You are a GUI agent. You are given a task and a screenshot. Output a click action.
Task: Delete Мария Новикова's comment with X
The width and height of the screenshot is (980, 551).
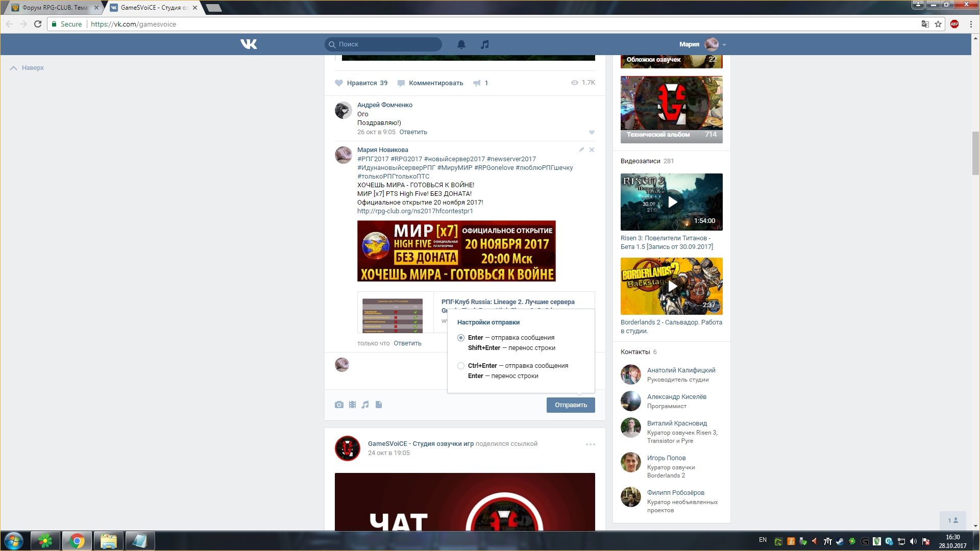point(592,150)
